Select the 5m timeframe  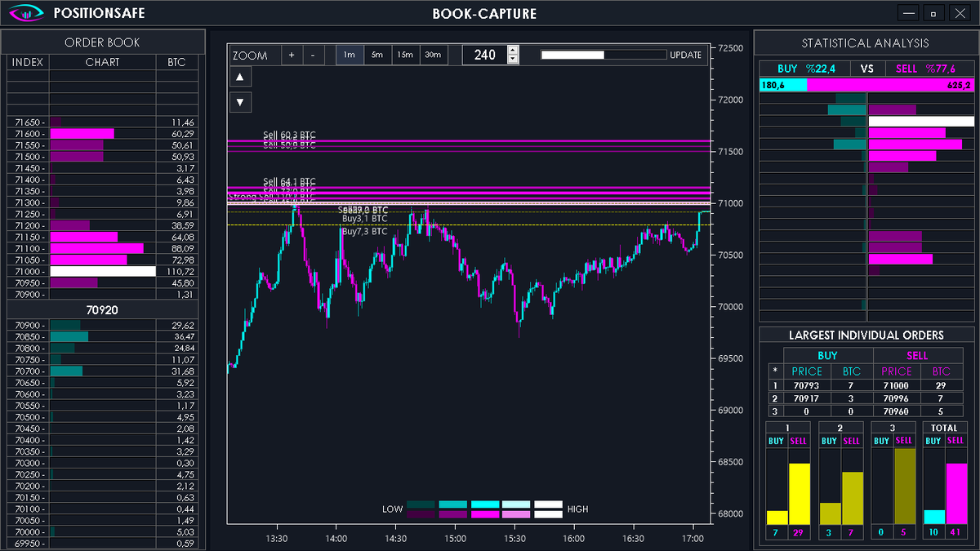click(377, 55)
